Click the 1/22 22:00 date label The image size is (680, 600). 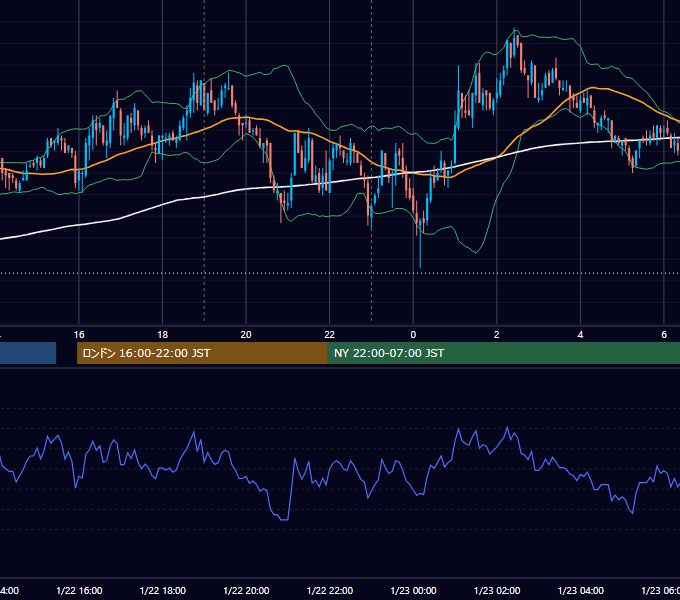click(330, 591)
